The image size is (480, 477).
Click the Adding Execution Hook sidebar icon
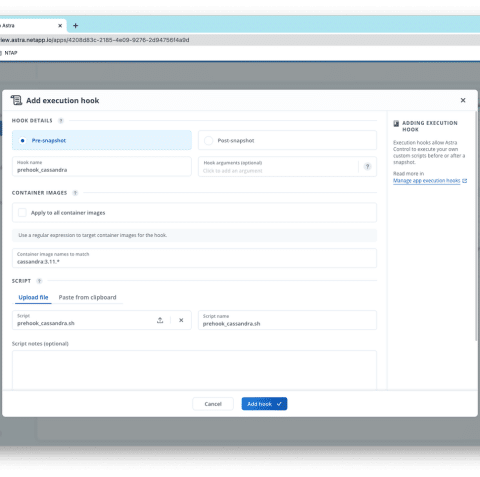[x=396, y=123]
